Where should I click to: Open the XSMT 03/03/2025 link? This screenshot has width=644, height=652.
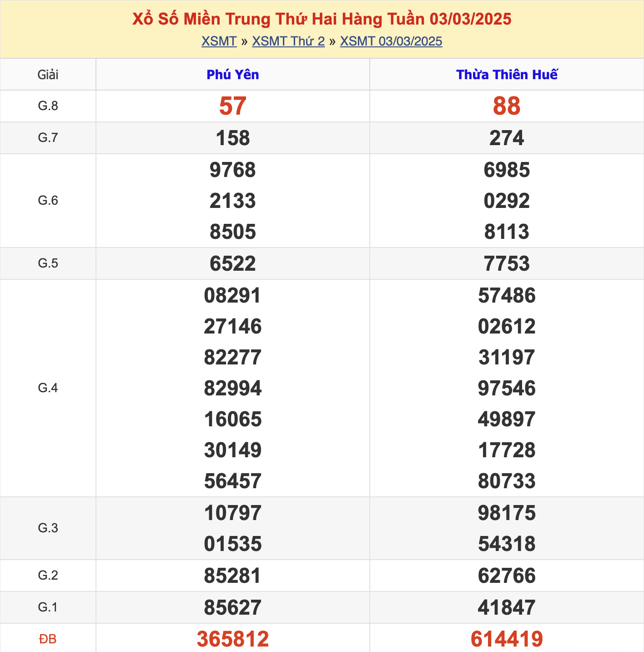point(391,41)
